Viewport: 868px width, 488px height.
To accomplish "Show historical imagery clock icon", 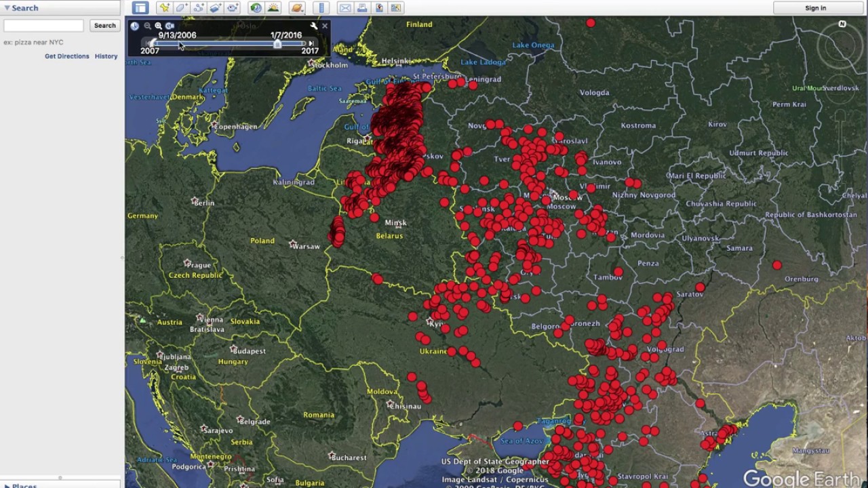I will (256, 8).
